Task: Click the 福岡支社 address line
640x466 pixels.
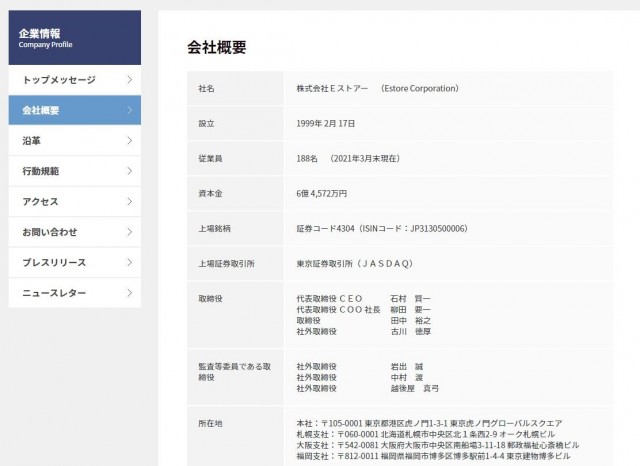Action: [433, 456]
